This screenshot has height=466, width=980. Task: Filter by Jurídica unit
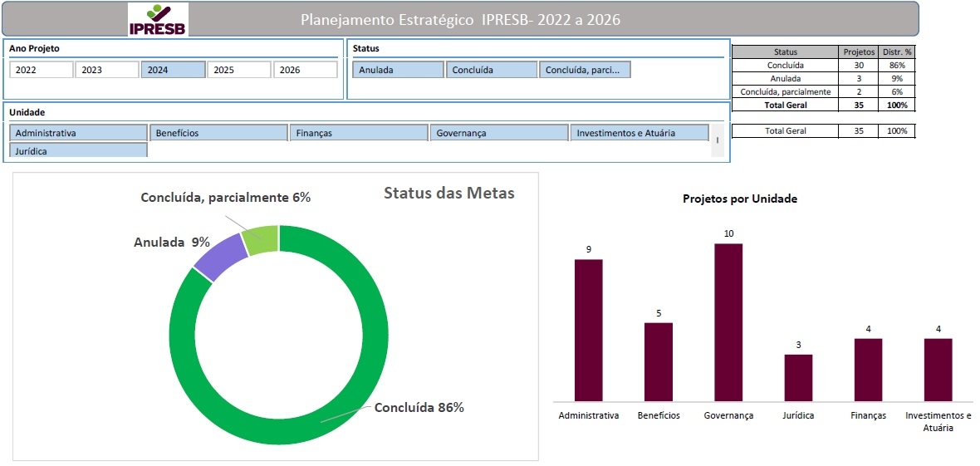[x=78, y=150]
